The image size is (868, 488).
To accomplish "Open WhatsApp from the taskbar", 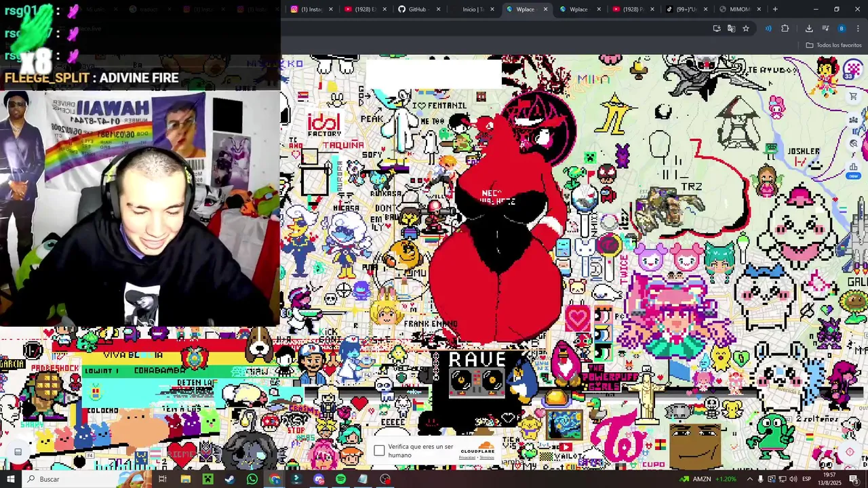I will pyautogui.click(x=252, y=479).
